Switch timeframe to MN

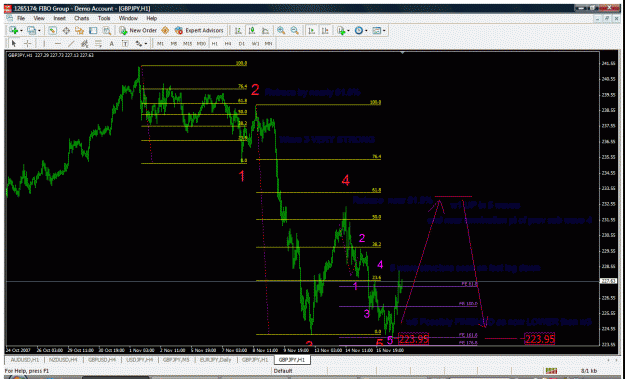pyautogui.click(x=268, y=43)
